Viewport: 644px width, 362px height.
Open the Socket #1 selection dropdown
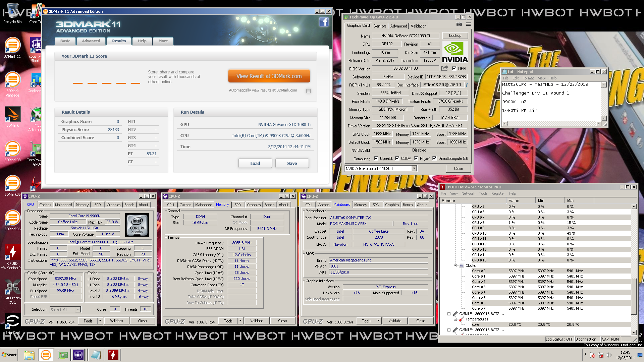78,310
